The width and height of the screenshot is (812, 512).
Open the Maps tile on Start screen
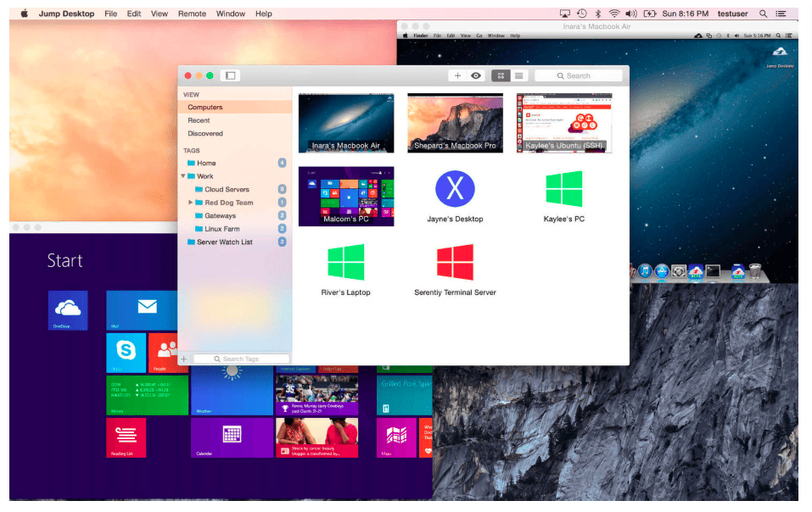click(396, 437)
